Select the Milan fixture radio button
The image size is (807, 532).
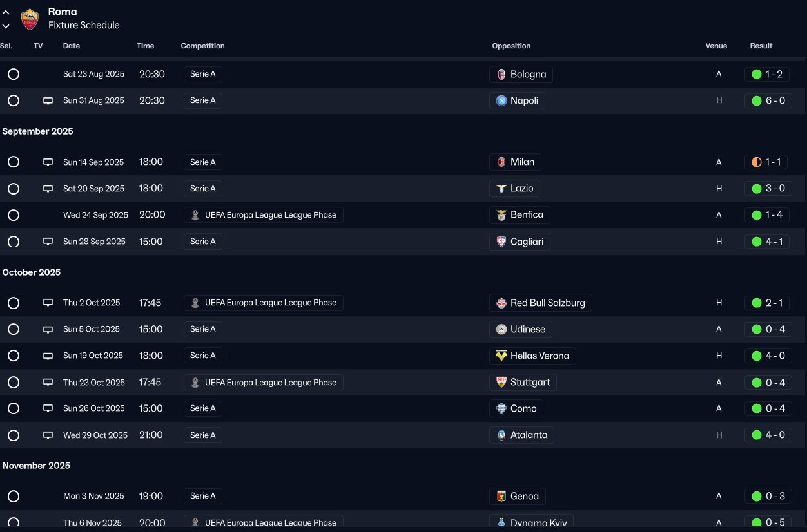coord(14,162)
